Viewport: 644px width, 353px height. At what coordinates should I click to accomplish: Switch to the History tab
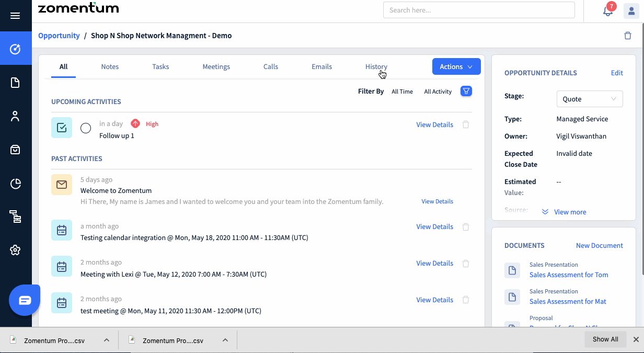click(x=376, y=66)
